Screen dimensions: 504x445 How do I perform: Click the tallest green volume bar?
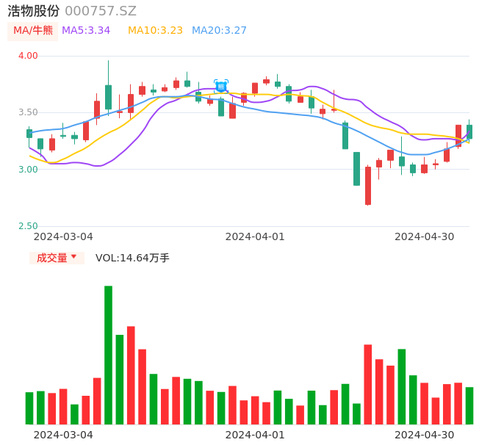[x=108, y=355]
